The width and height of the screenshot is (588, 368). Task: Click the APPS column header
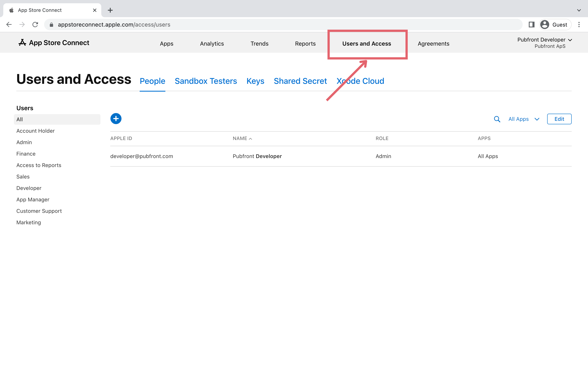(484, 138)
